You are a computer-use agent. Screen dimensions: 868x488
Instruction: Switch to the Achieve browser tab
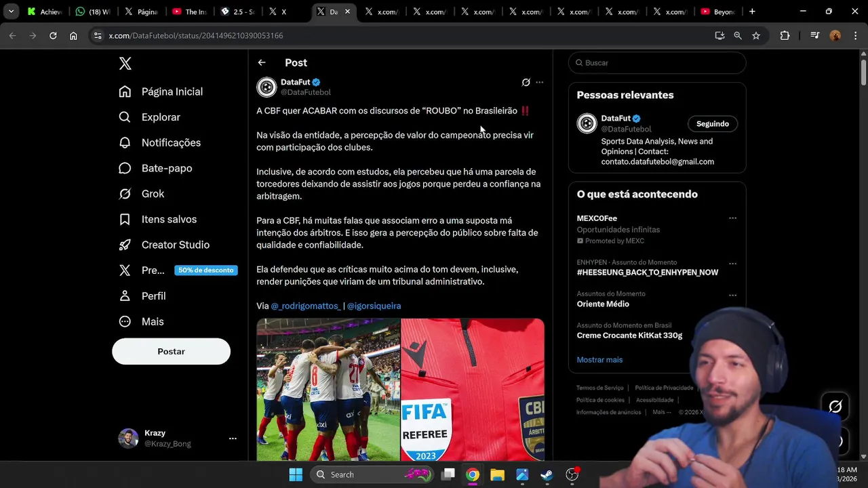click(46, 12)
